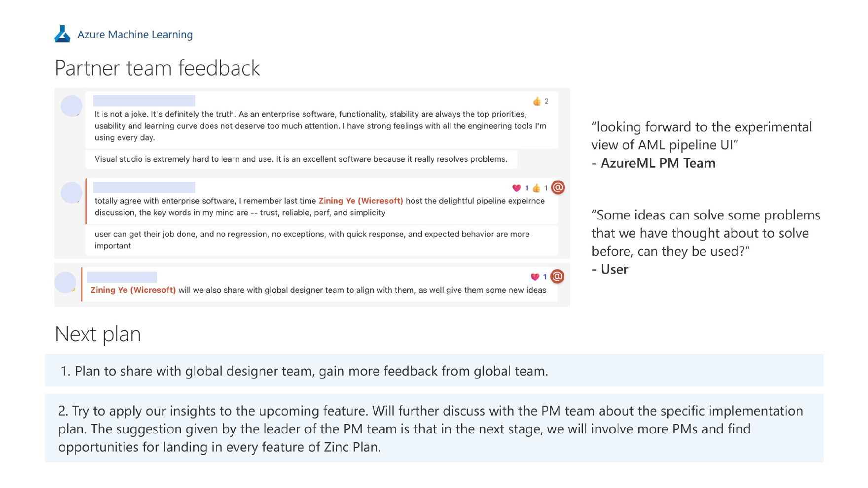This screenshot has width=868, height=488.
Task: Click the redacted sender name above 'totally agree'
Action: (144, 187)
